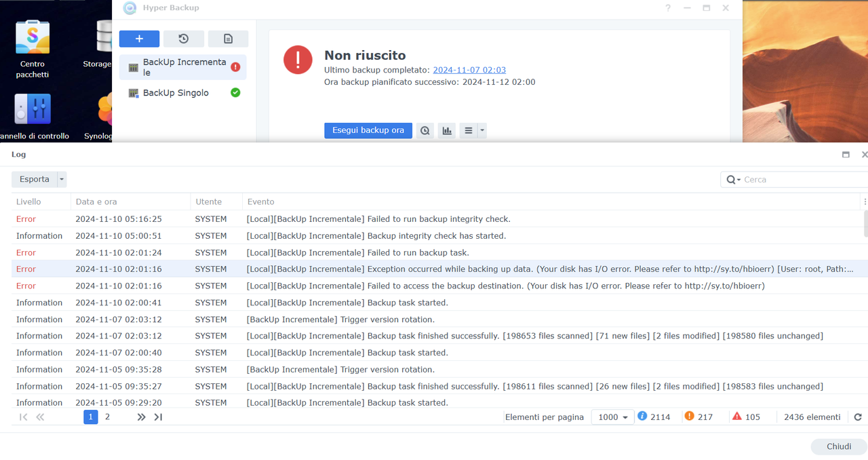Select the BackUp Singolo task
This screenshot has width=868, height=460.
coord(183,93)
